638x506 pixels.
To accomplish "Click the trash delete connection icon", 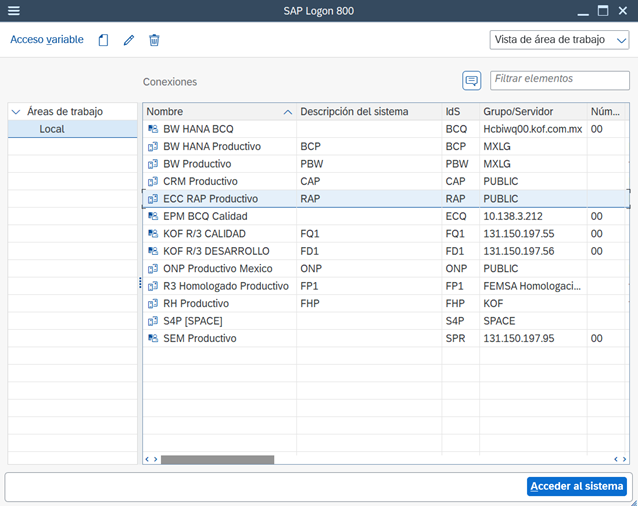I will 154,40.
